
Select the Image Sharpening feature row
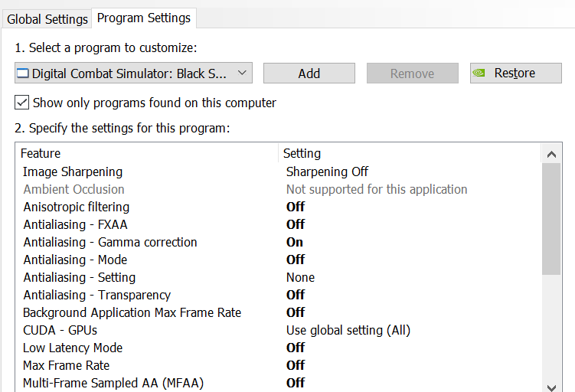coord(278,171)
